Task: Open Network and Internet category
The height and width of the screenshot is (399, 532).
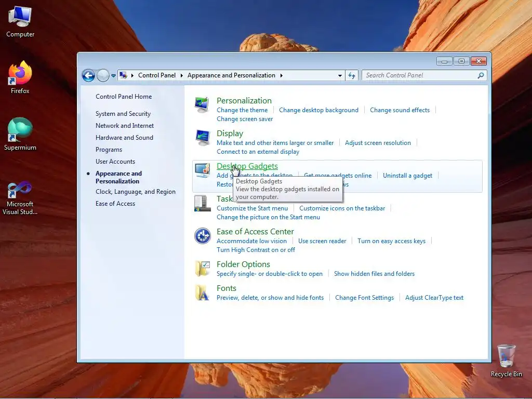Action: [x=125, y=126]
